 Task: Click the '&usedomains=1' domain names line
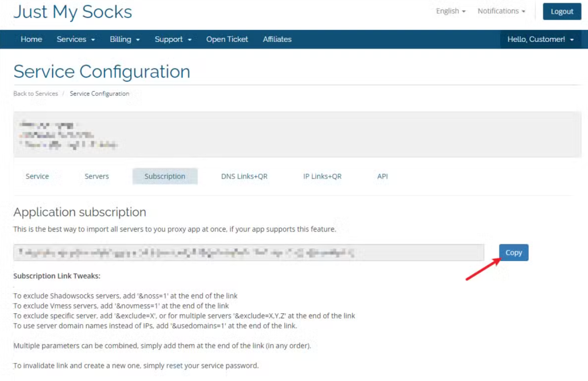click(155, 326)
